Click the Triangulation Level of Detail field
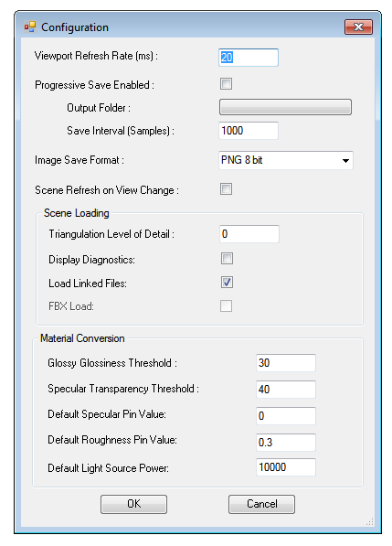This screenshot has width=392, height=546. coord(249,233)
